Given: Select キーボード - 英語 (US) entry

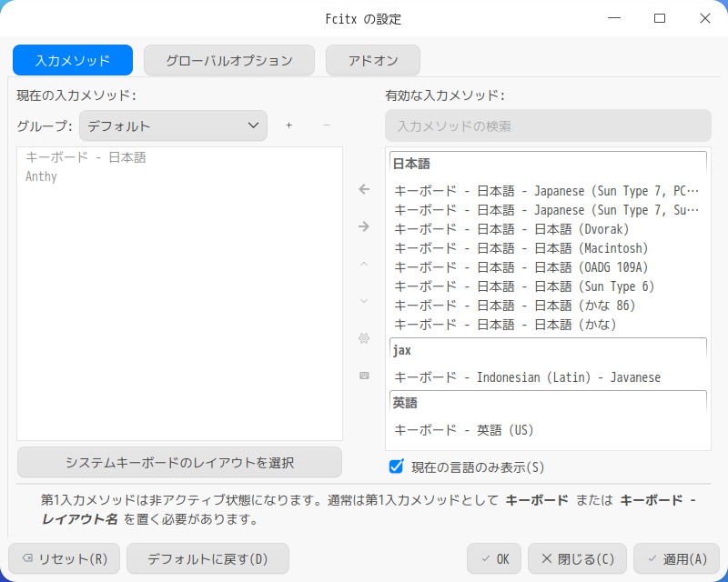Looking at the screenshot, I should click(548, 430).
